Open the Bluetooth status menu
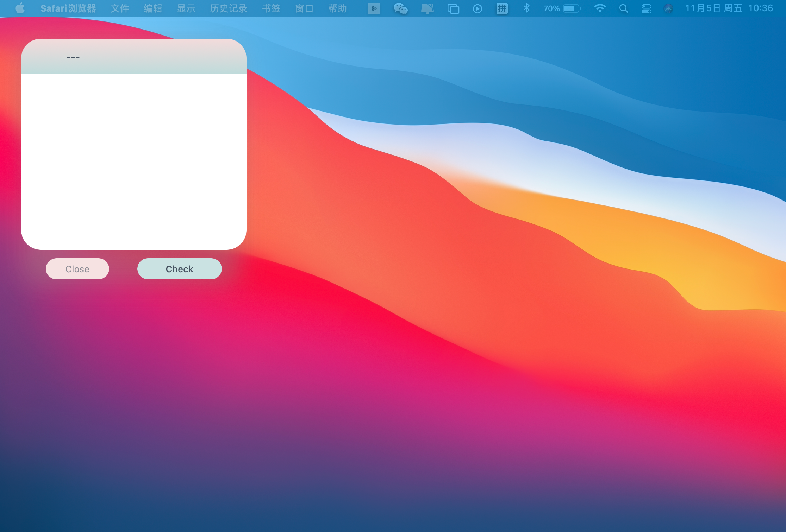786x532 pixels. click(x=526, y=8)
